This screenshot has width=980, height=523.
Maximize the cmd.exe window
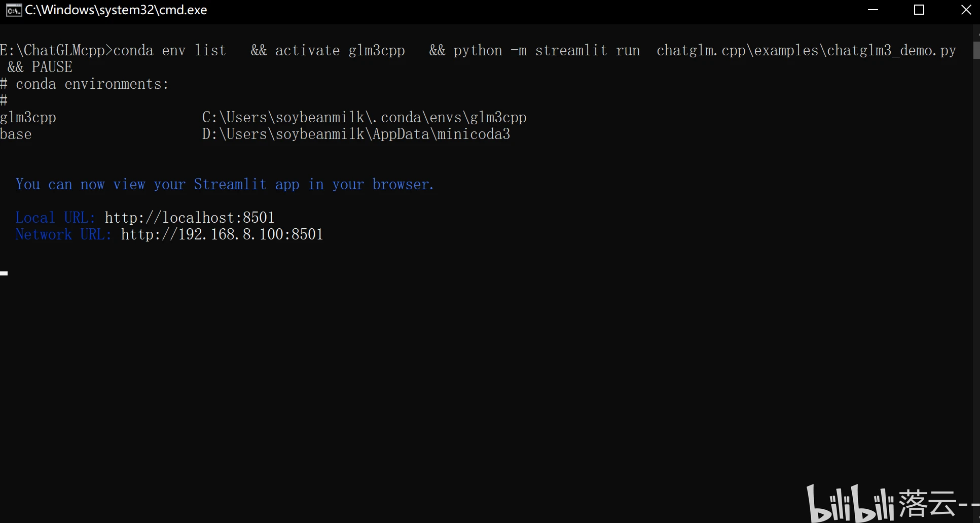click(x=919, y=10)
